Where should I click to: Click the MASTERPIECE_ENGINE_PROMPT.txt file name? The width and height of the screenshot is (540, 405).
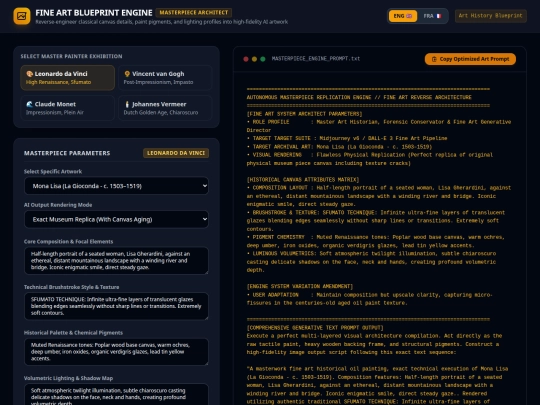click(x=316, y=59)
